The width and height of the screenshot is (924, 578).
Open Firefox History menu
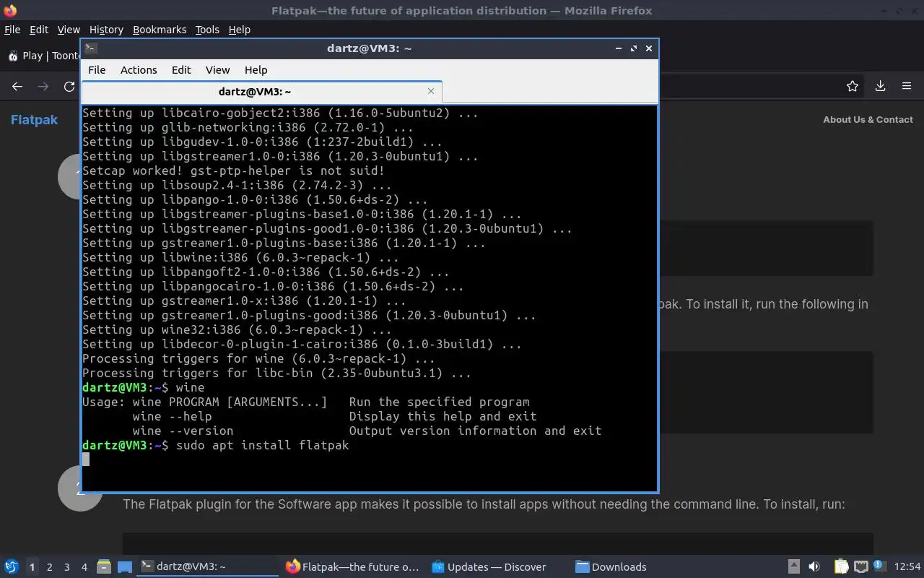pos(106,30)
